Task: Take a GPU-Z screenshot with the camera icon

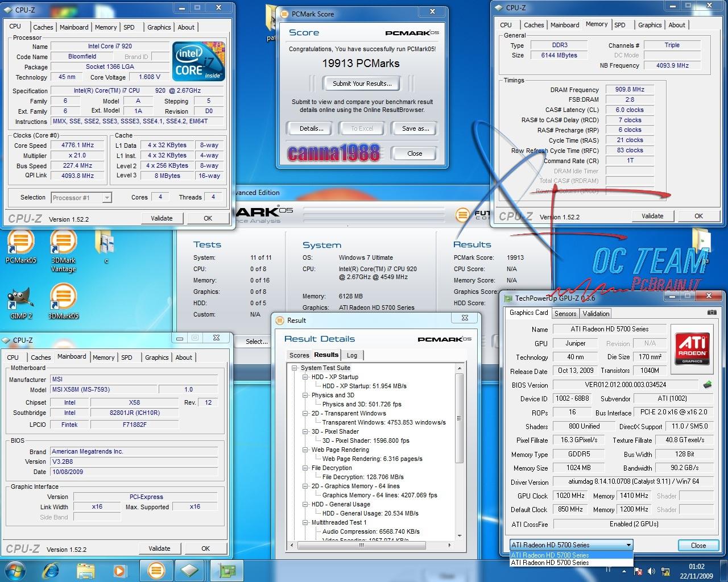Action: pos(712,312)
